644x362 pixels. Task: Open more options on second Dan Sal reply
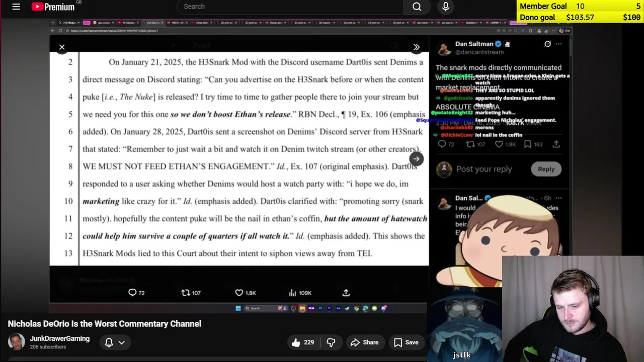[x=558, y=198]
